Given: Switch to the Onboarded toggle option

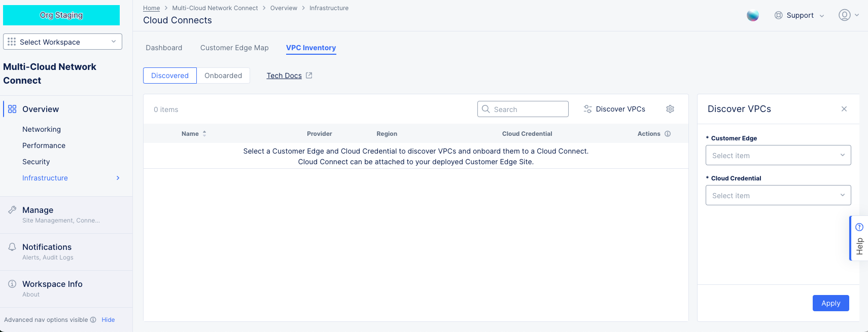Looking at the screenshot, I should coord(223,76).
